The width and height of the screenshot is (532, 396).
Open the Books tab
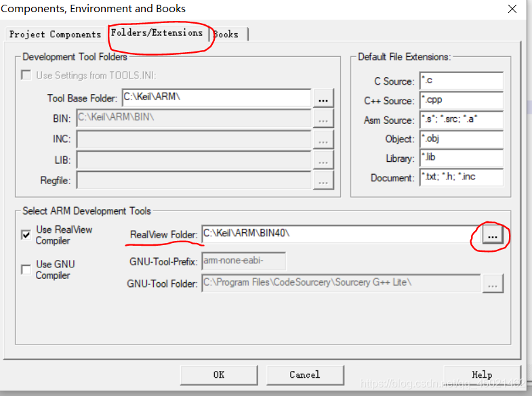coord(227,35)
